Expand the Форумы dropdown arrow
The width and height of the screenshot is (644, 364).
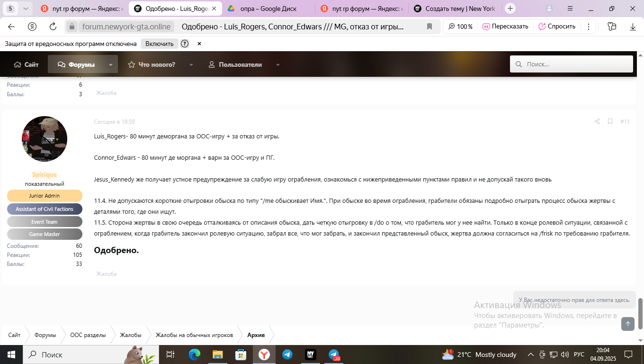click(111, 64)
